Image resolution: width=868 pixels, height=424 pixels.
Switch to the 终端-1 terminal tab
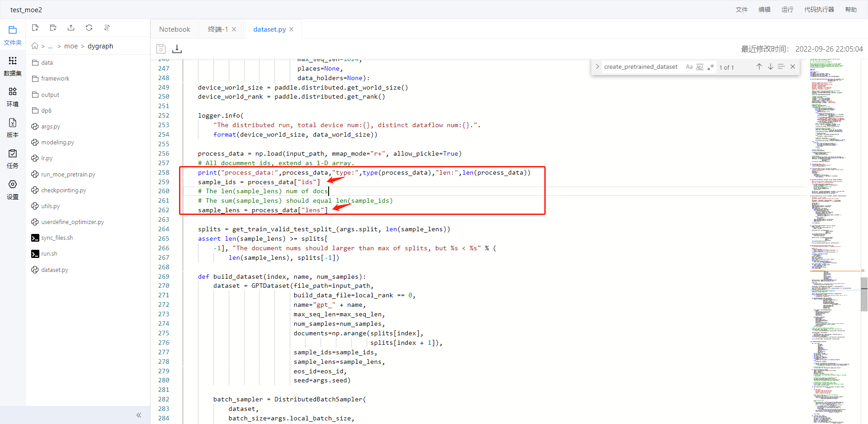[218, 29]
